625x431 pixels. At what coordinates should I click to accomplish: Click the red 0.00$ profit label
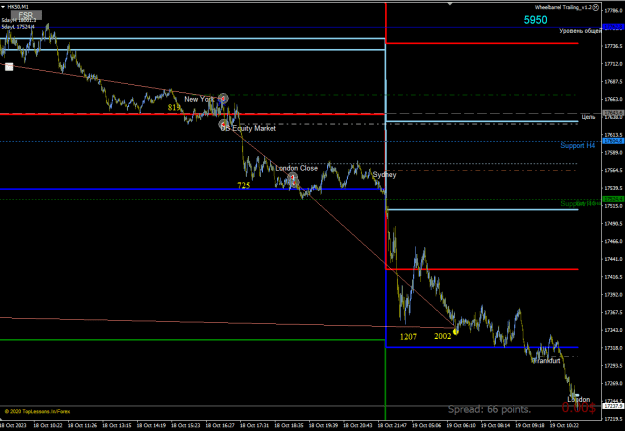click(579, 407)
